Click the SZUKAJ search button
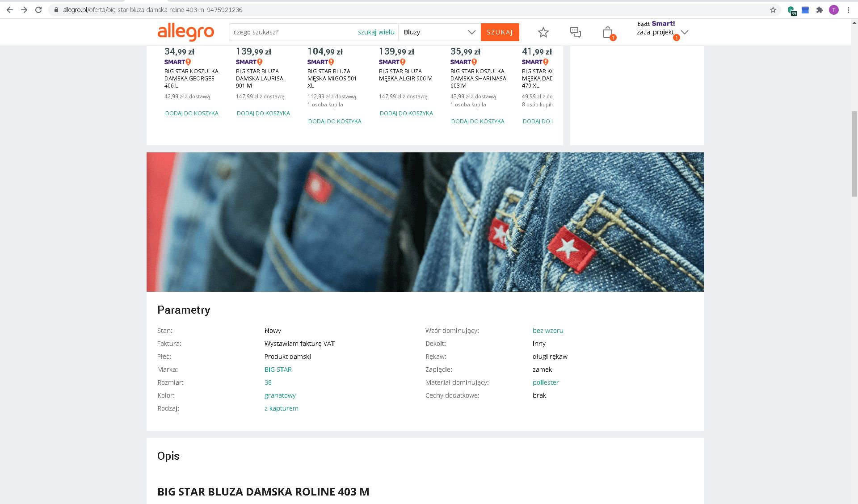 click(500, 32)
